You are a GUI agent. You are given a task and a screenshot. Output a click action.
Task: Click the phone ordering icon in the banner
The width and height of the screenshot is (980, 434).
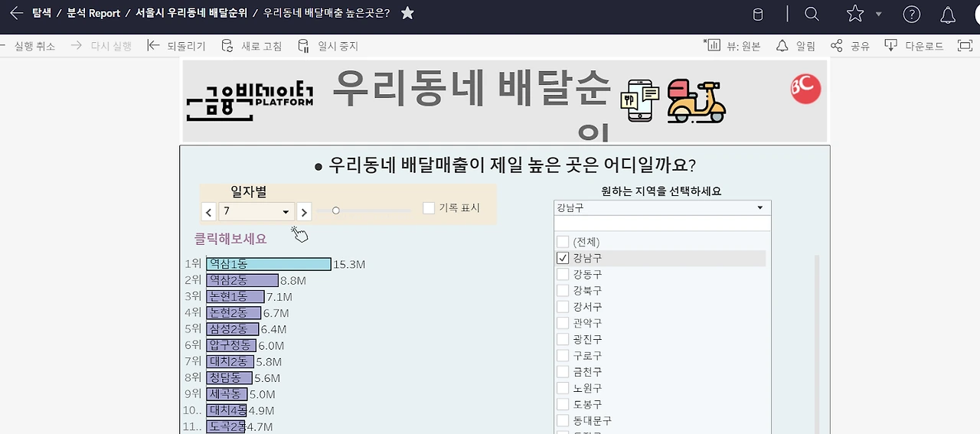(642, 100)
